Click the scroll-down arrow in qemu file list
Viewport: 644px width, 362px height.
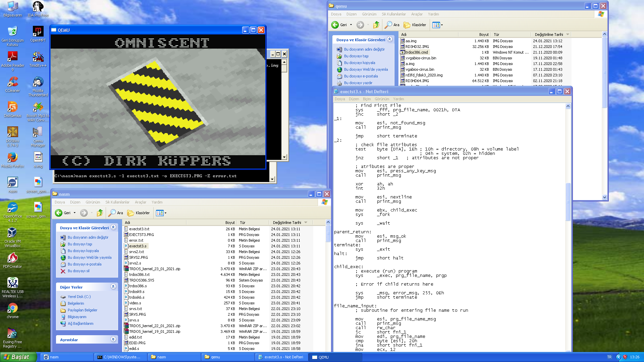tap(604, 197)
